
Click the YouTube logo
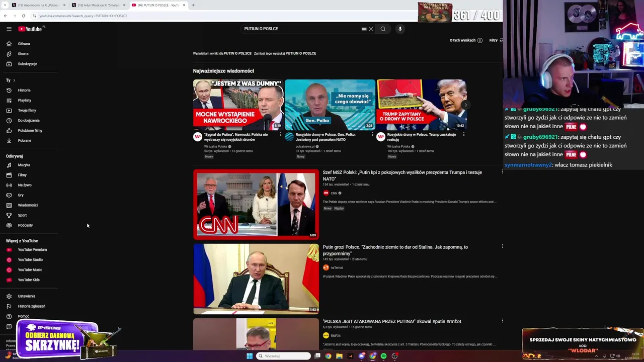[30, 29]
